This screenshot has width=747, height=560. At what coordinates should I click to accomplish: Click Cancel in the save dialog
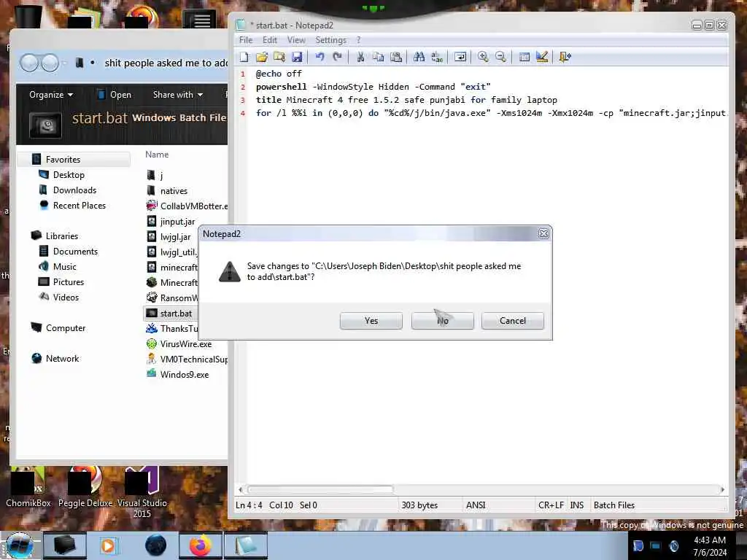(513, 321)
